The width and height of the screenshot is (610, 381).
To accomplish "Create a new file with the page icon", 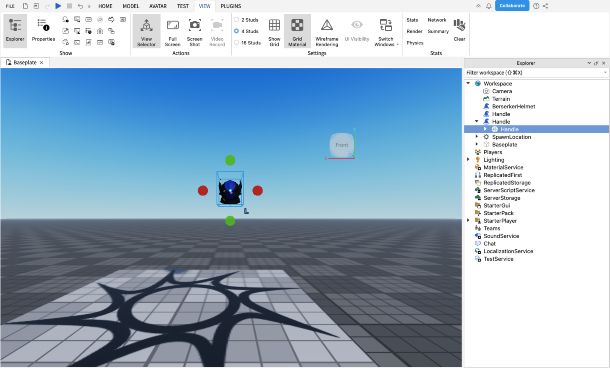I will [x=25, y=6].
